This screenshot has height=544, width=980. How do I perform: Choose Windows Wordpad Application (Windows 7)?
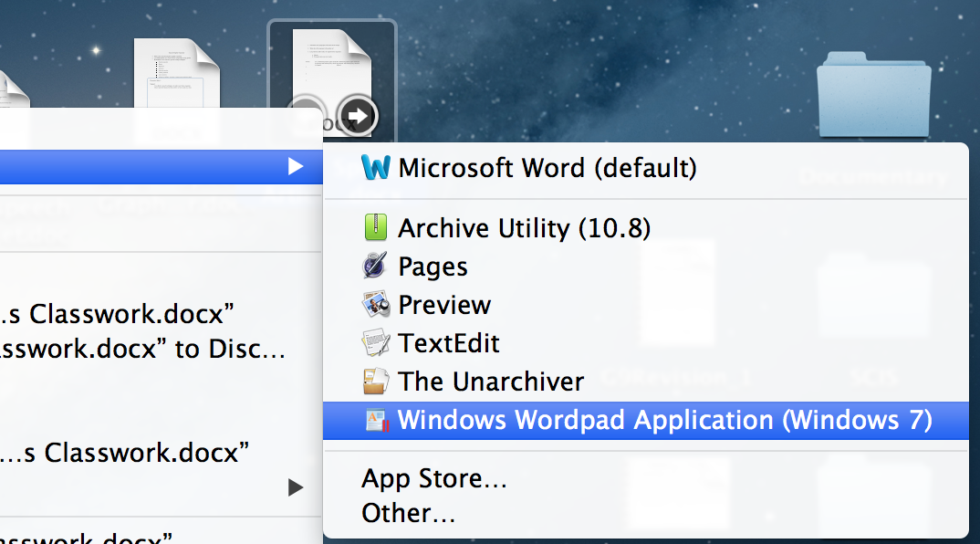(x=646, y=420)
